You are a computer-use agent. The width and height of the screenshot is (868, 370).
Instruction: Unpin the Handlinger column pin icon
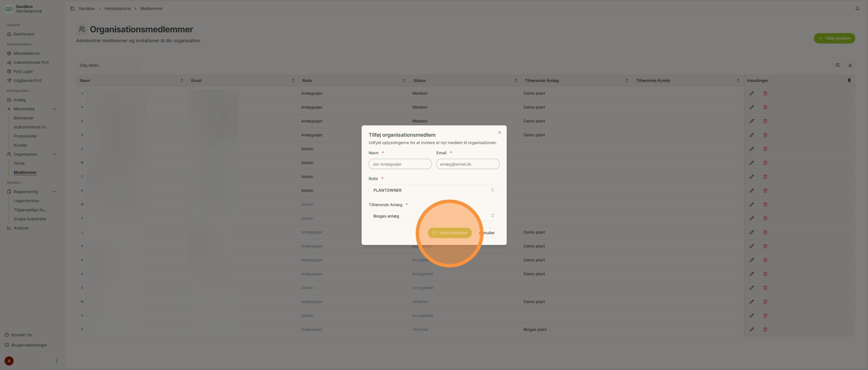(x=849, y=81)
